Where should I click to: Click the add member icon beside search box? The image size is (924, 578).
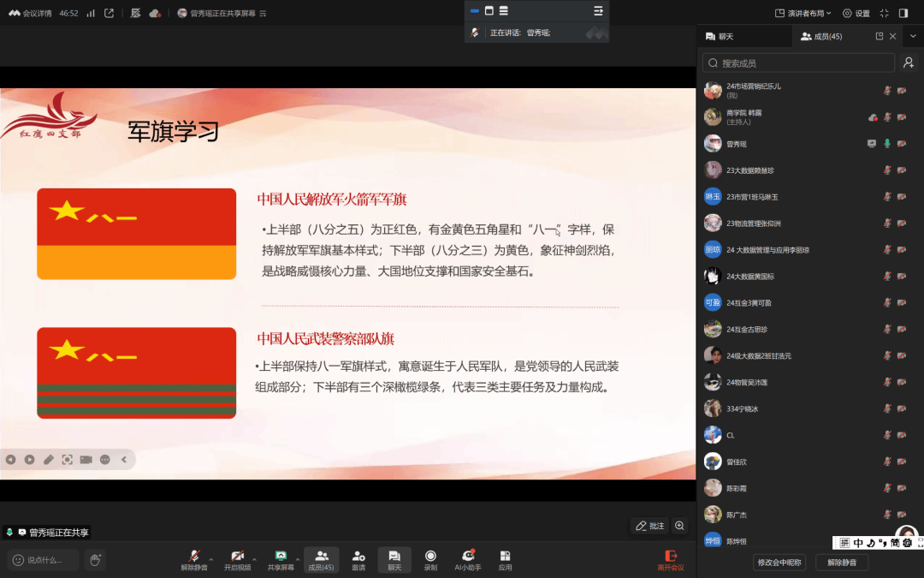pos(909,63)
